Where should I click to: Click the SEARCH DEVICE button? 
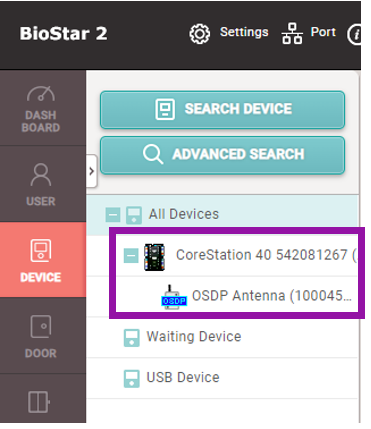click(x=222, y=110)
